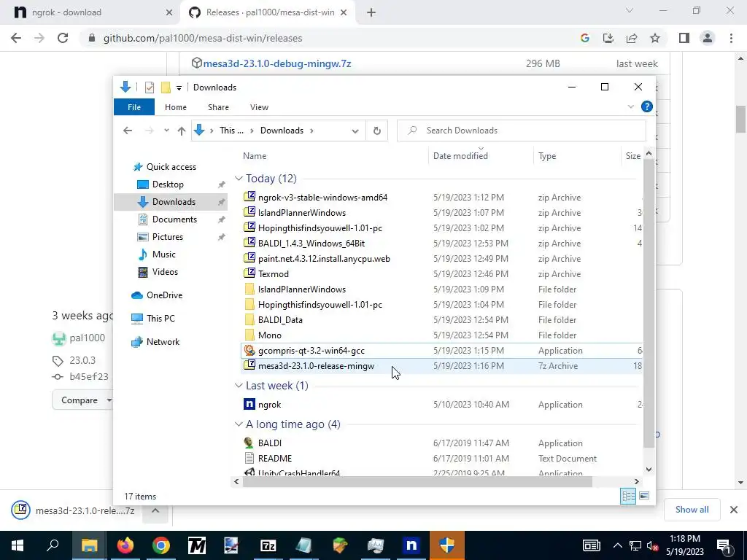
Task: Open the File tab in Explorer
Action: tap(134, 107)
